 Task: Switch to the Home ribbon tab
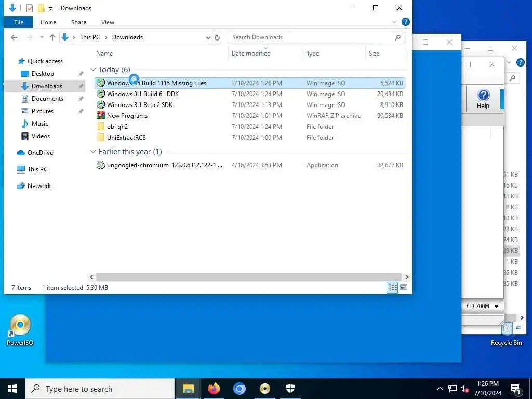click(x=48, y=22)
